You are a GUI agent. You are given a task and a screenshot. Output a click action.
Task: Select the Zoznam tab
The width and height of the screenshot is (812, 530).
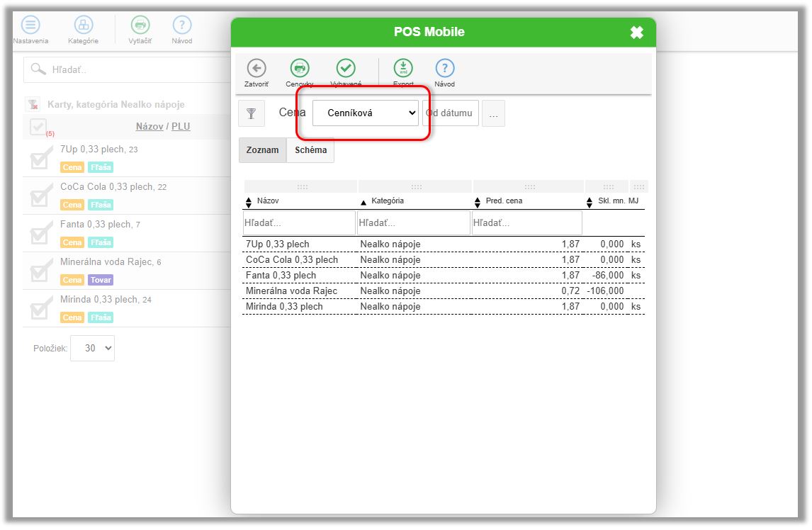coord(263,150)
